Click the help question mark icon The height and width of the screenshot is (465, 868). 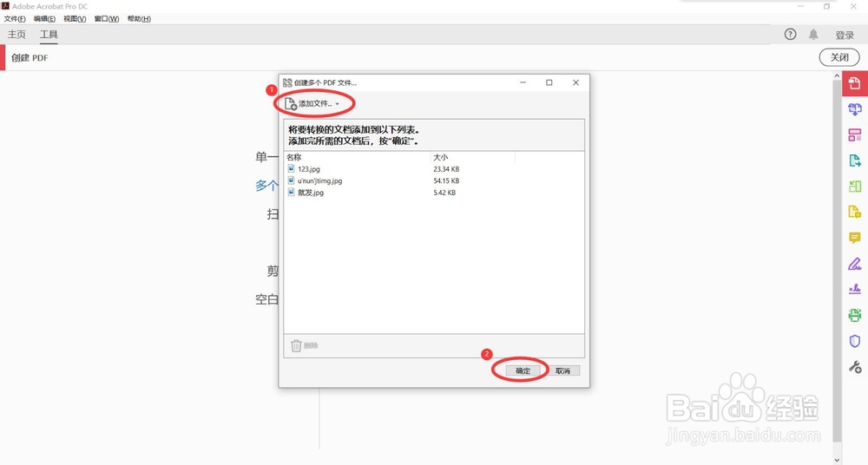[790, 35]
